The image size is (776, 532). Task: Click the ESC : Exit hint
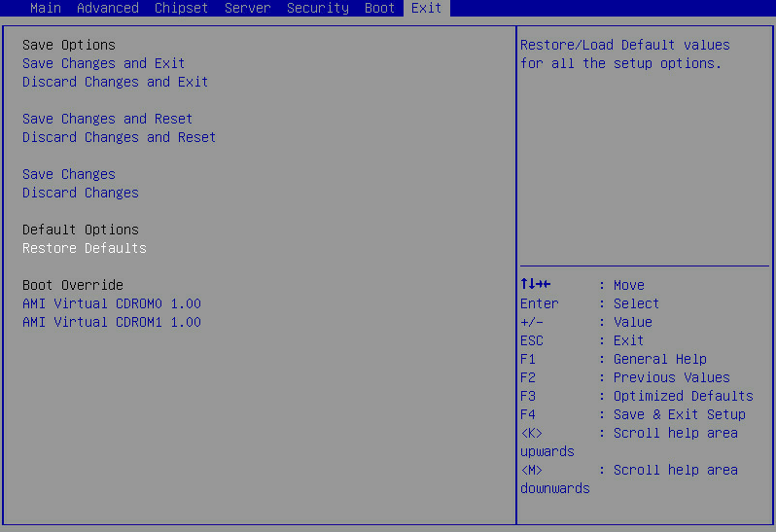pos(582,340)
